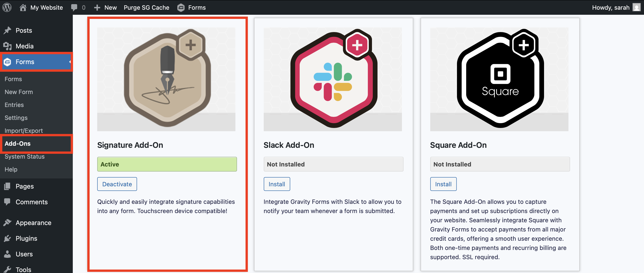Open Howdy, sarah account menu

pos(611,8)
